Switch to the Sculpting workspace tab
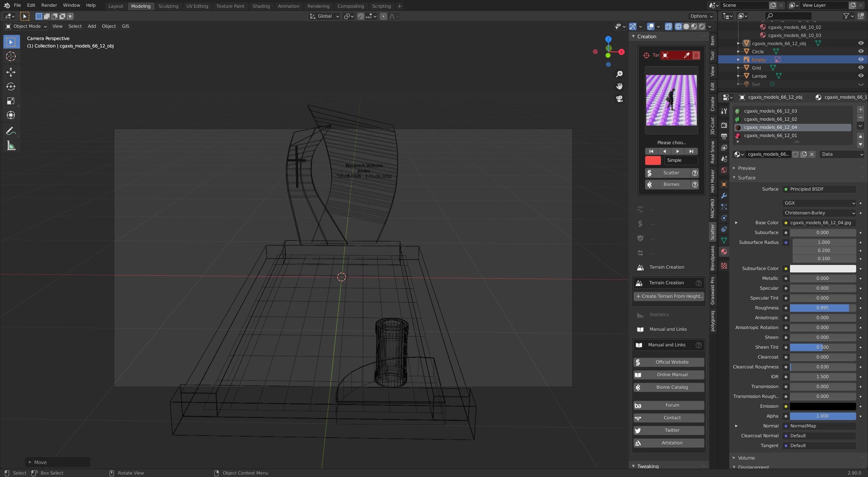The height and width of the screenshot is (477, 868). (x=168, y=6)
